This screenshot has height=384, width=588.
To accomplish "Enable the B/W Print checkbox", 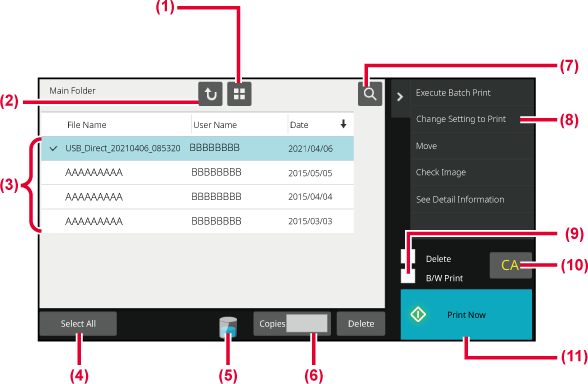I will (x=408, y=276).
